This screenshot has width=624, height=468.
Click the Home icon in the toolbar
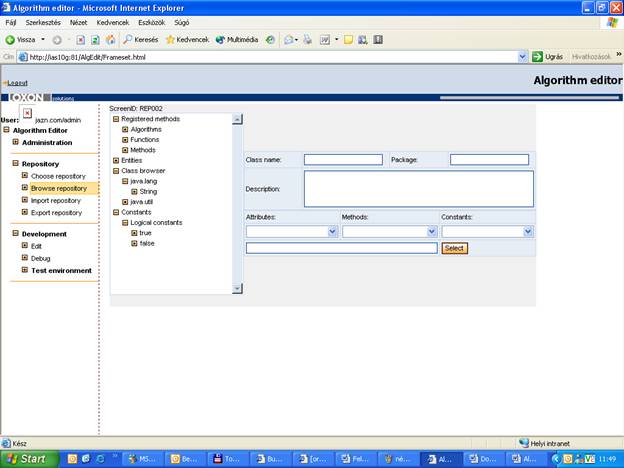(110, 40)
